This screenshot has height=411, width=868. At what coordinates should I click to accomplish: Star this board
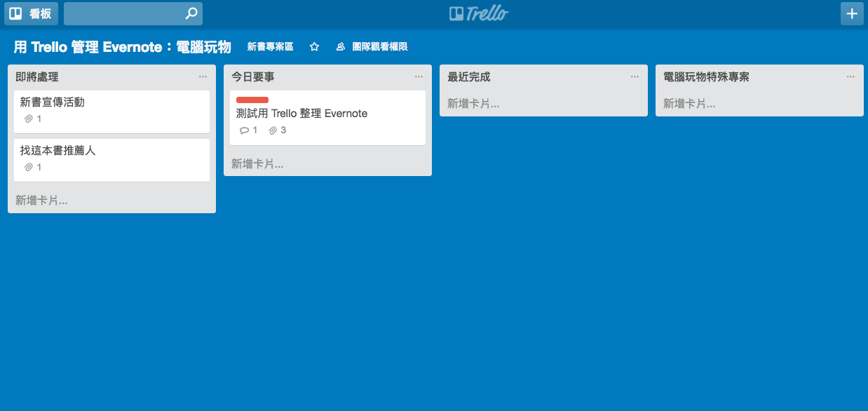[314, 47]
